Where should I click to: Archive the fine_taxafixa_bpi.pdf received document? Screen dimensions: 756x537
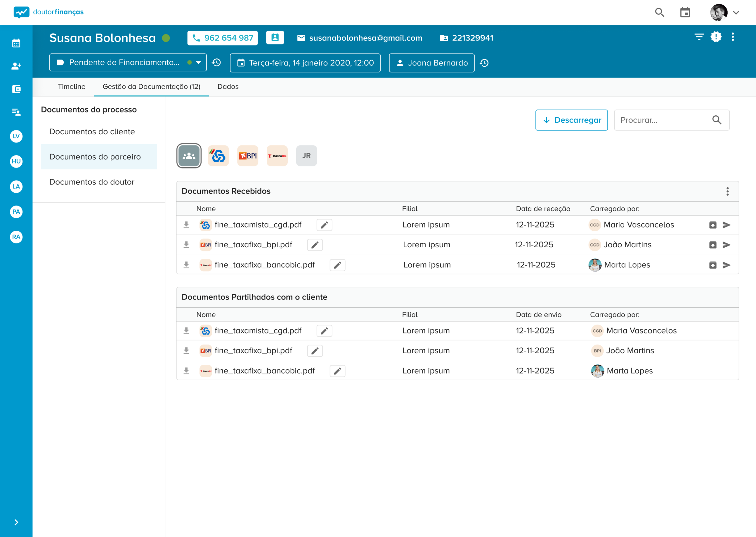tap(713, 245)
